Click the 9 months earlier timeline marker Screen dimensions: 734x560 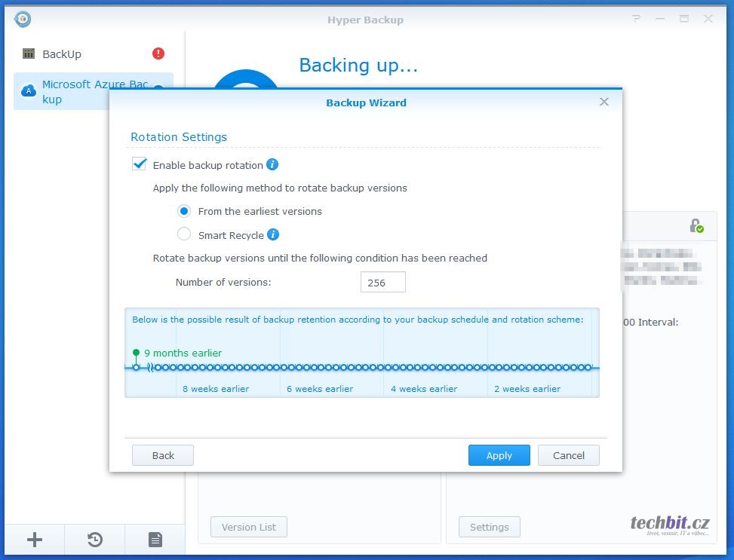(x=136, y=367)
